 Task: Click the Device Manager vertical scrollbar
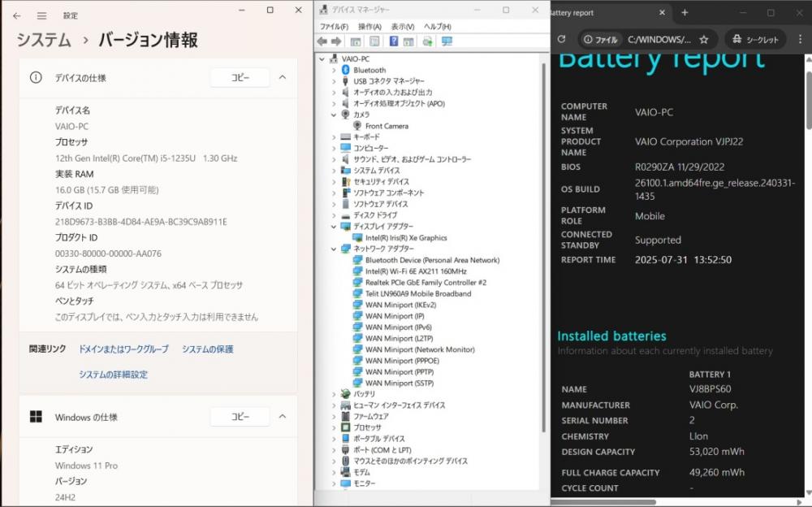[544, 248]
